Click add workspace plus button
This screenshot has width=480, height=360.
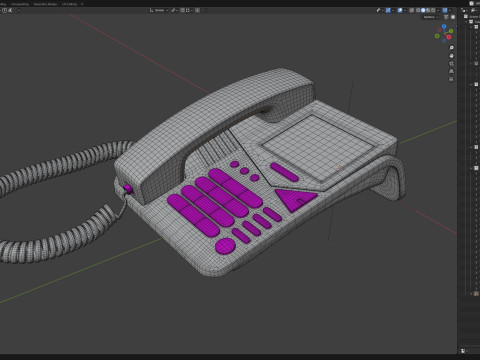pyautogui.click(x=82, y=4)
